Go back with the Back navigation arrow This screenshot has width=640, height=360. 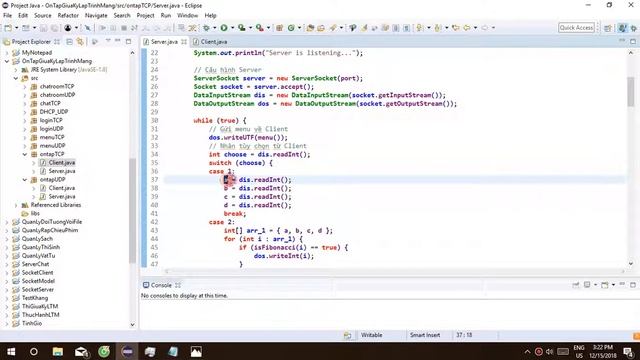click(467, 28)
